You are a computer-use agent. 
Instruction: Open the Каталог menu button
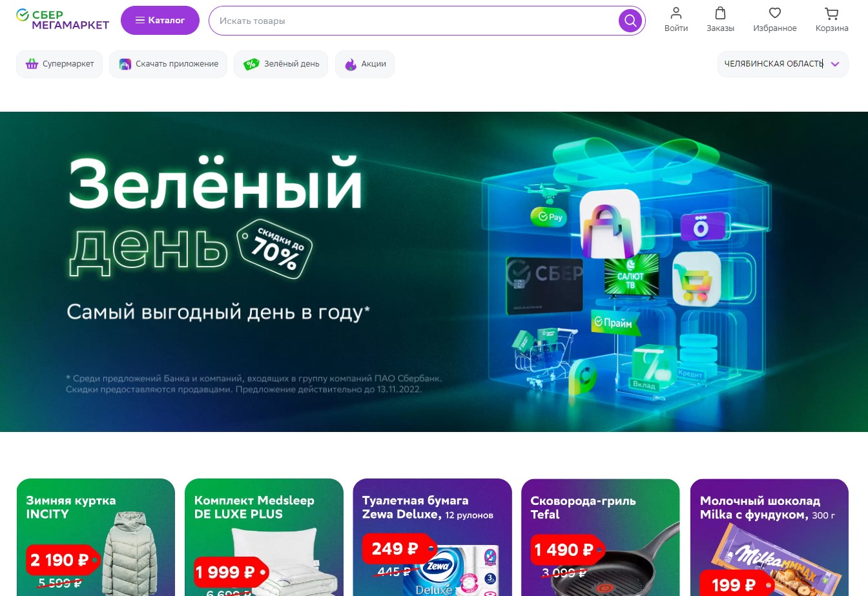coord(160,21)
